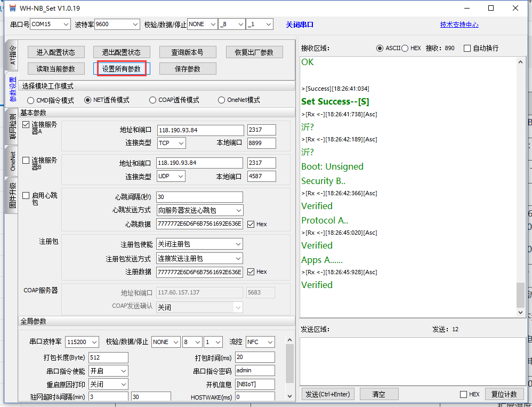
Task: Open the 波特率 9600 dropdown
Action: click(117, 24)
